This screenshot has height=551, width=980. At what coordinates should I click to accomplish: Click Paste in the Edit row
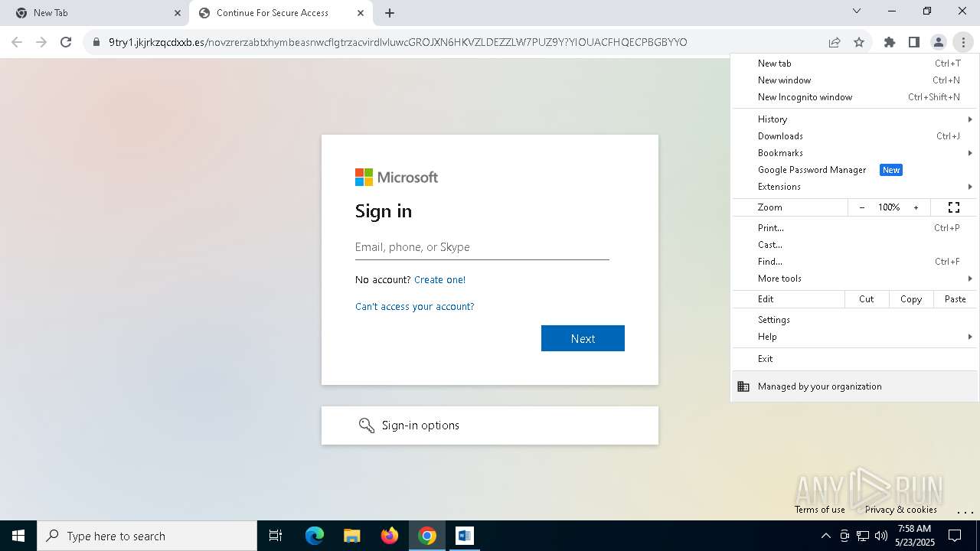[x=955, y=299]
